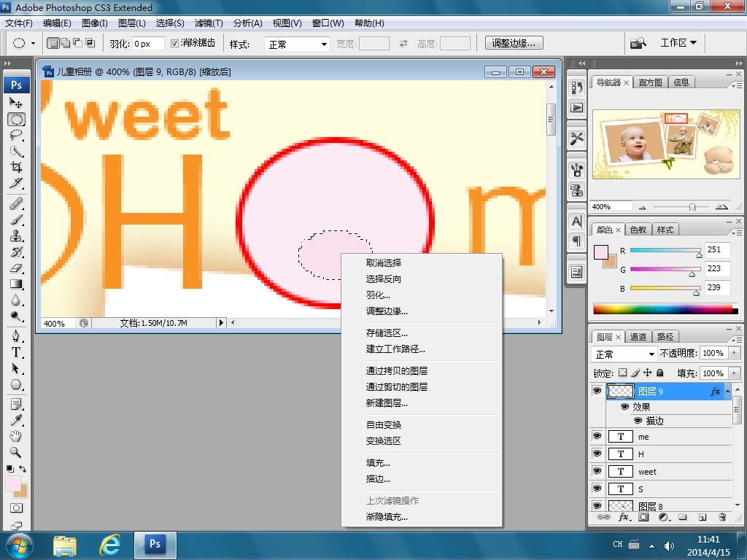Select the Hand tool
Image resolution: width=747 pixels, height=560 pixels.
point(16,436)
